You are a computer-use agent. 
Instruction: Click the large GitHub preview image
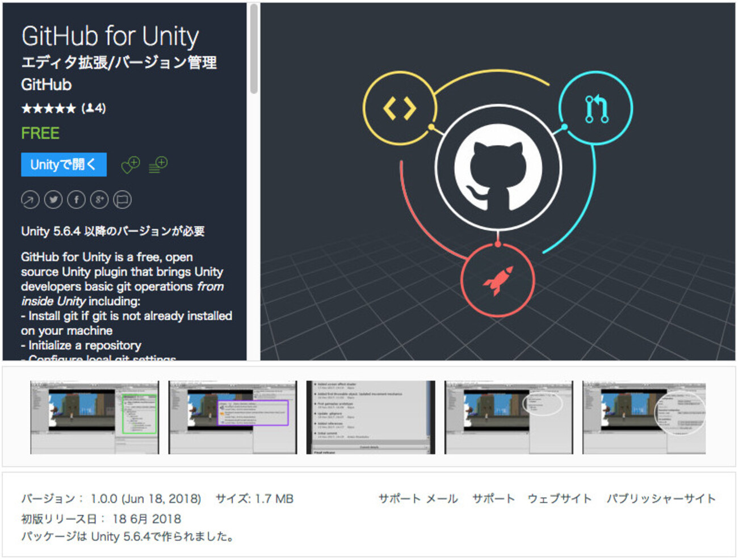498,182
